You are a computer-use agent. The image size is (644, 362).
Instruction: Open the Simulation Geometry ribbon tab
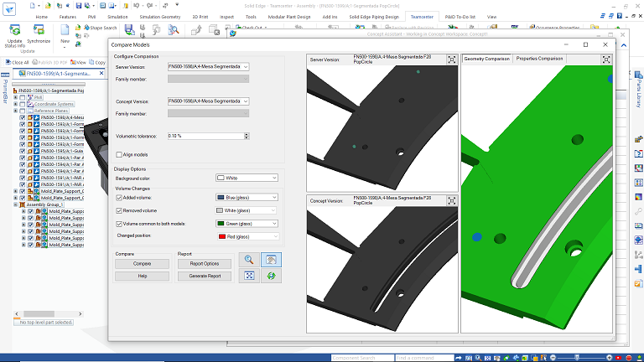161,16
